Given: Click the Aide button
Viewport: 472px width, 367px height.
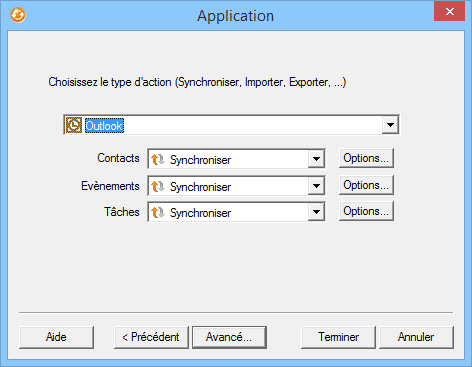Looking at the screenshot, I should [56, 337].
